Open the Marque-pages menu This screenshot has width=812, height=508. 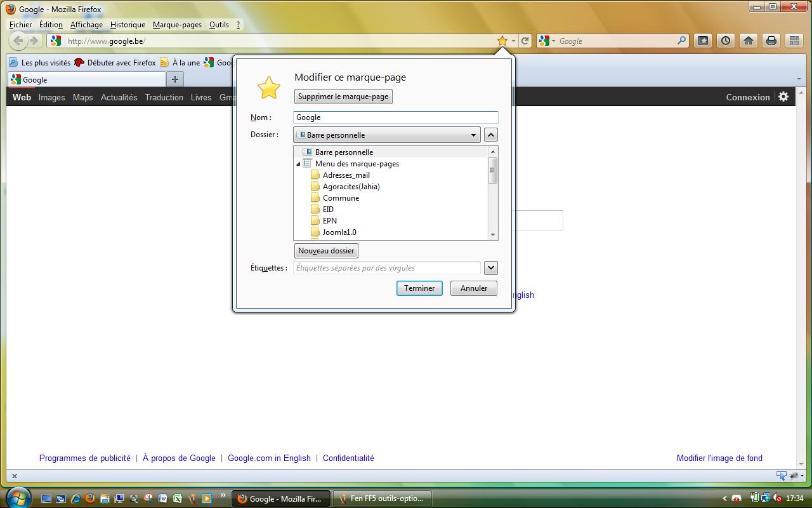(177, 25)
